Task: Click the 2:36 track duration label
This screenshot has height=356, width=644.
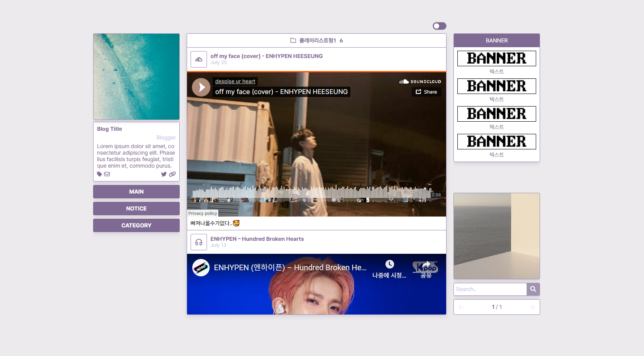Action: [x=436, y=195]
